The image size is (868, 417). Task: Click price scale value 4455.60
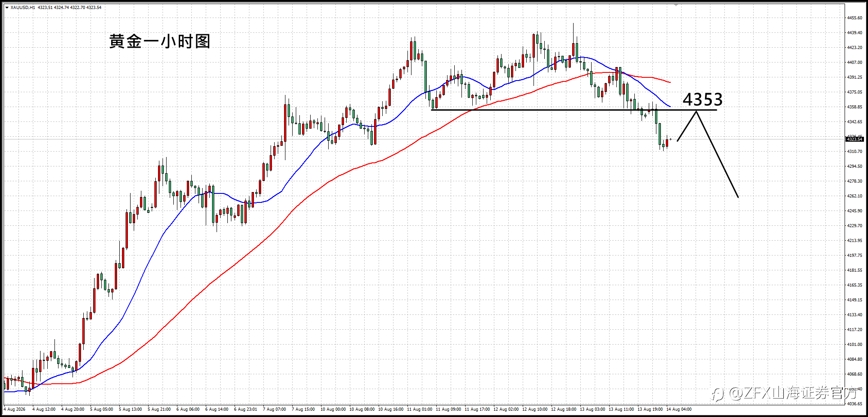pyautogui.click(x=854, y=18)
